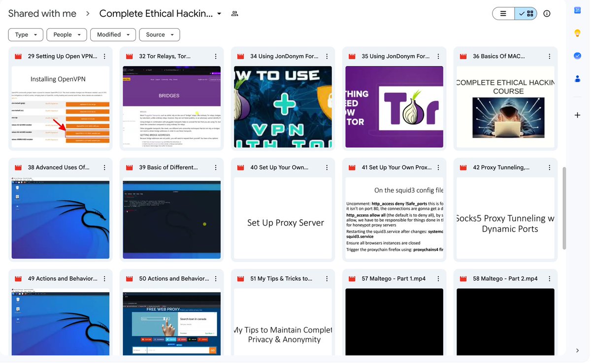Open more actions for 58 Maltego - Part 2.mp4
591x364 pixels.
coord(550,279)
